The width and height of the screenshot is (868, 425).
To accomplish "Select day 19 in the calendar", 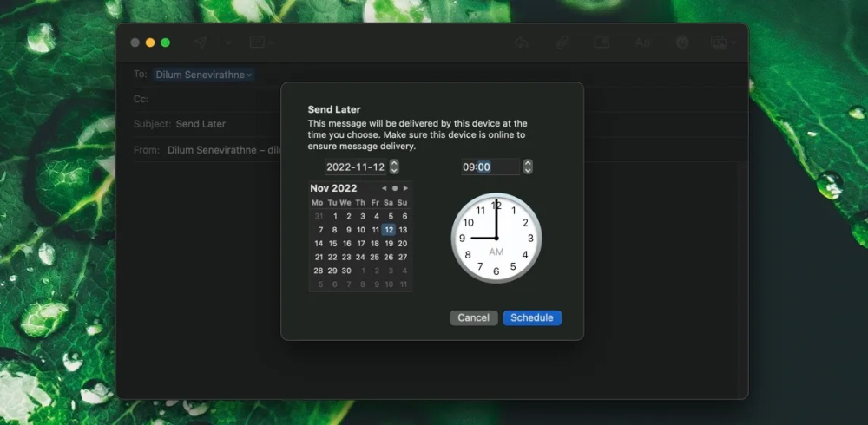I will pyautogui.click(x=389, y=244).
